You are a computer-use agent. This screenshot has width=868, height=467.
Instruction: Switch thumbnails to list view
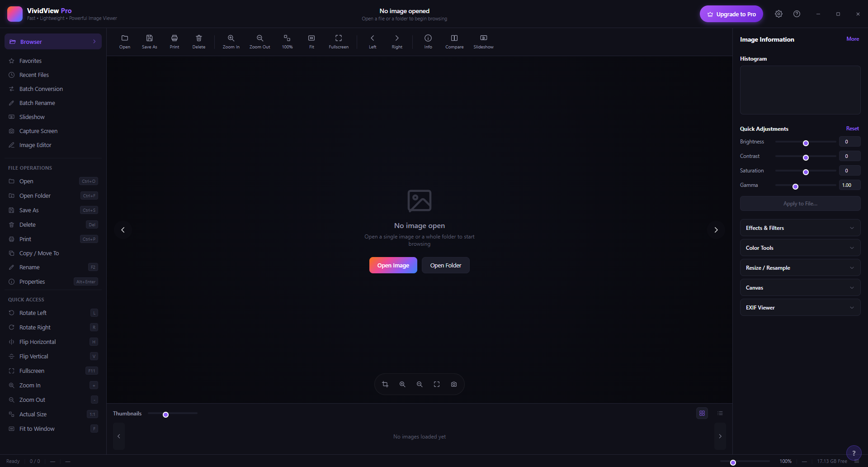(720, 413)
